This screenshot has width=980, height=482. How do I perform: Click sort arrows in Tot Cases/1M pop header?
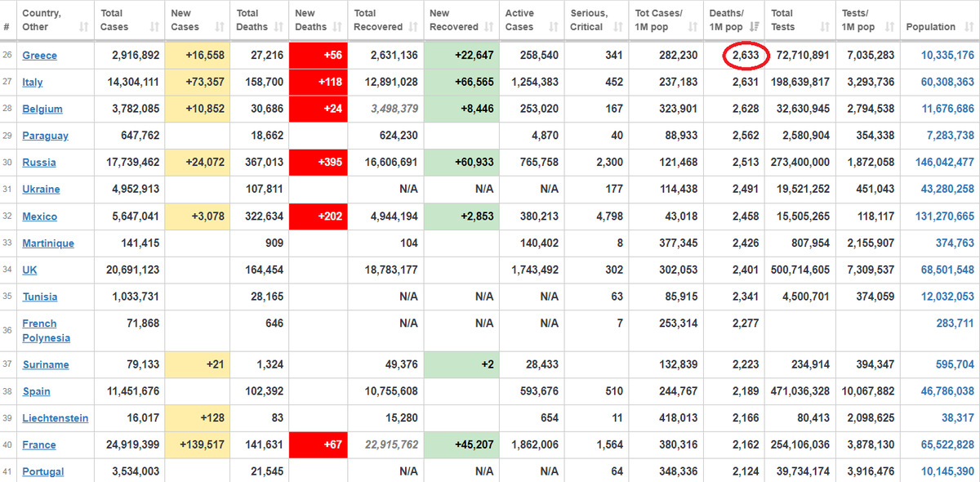(692, 27)
